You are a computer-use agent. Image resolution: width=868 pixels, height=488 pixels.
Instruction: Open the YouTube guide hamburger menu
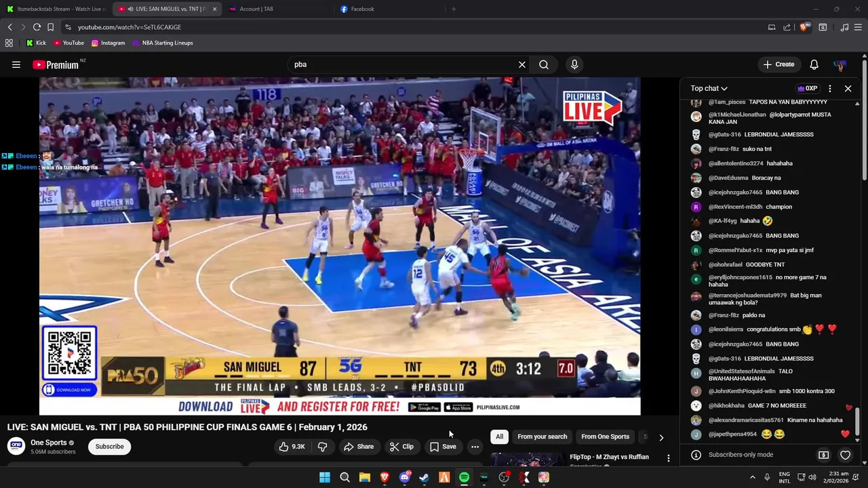pos(16,64)
